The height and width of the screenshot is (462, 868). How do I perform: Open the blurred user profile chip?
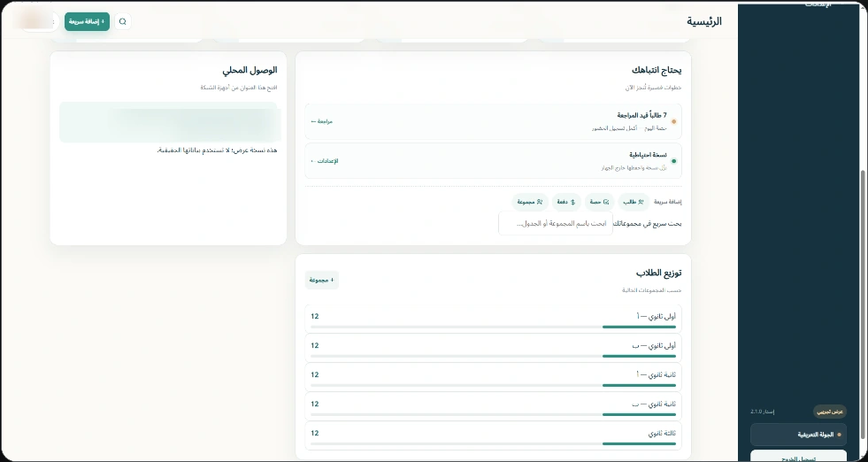(35, 21)
